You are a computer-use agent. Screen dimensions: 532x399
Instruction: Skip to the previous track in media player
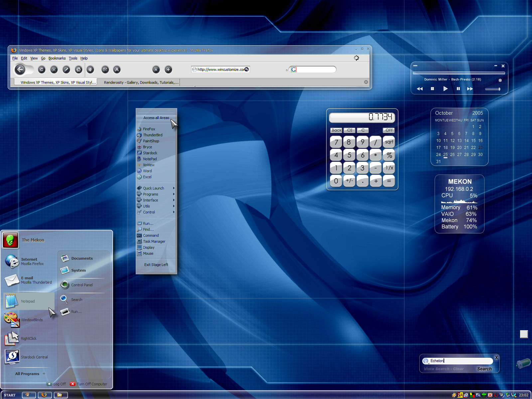tap(420, 89)
